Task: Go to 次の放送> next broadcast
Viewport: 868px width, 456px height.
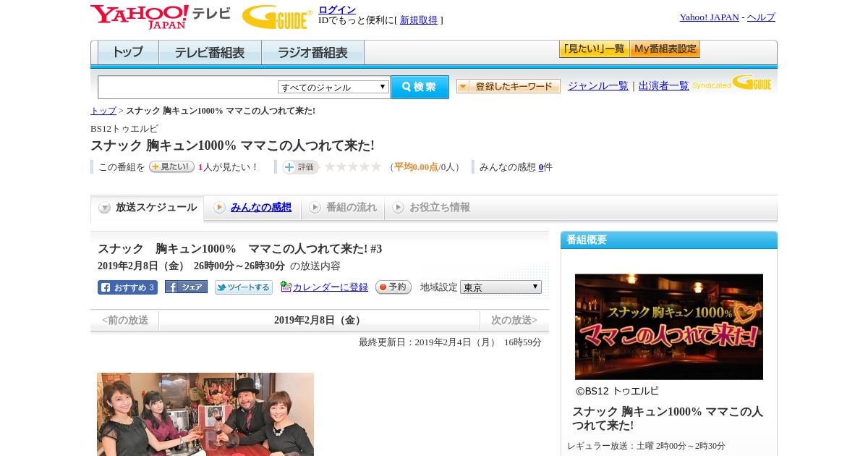Action: click(514, 320)
